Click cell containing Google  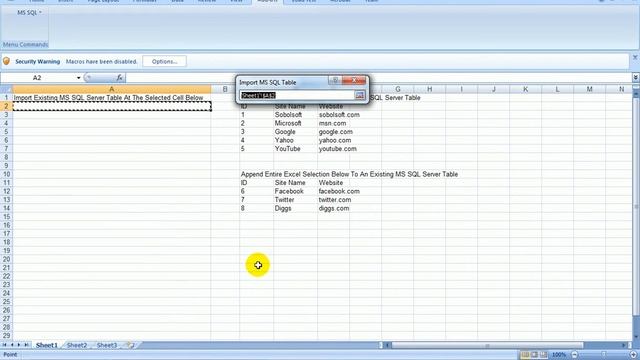(x=295, y=132)
